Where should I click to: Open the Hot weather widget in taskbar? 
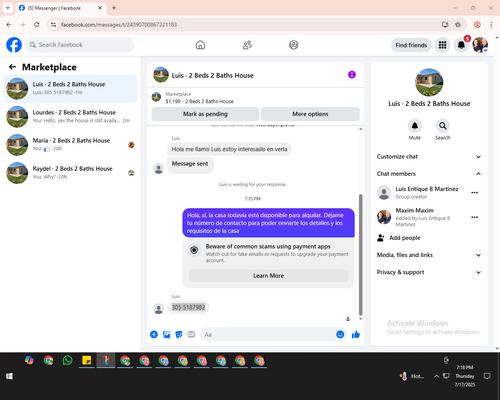[412, 376]
